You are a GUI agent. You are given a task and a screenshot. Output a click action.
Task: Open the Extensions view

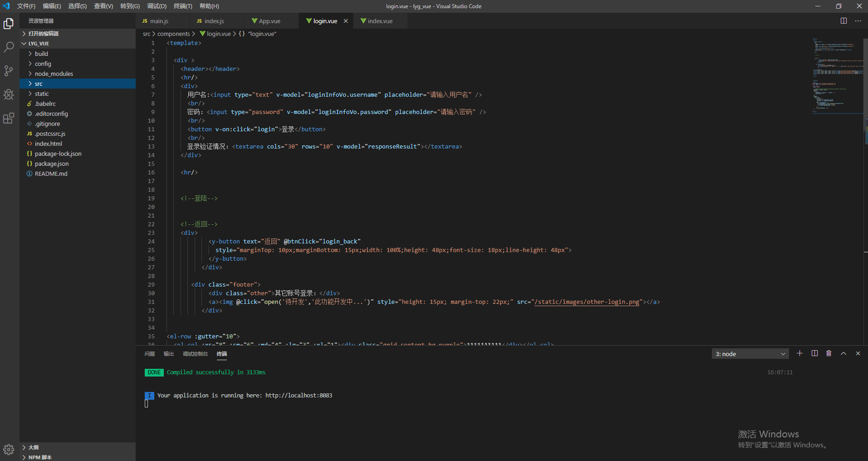(9, 118)
